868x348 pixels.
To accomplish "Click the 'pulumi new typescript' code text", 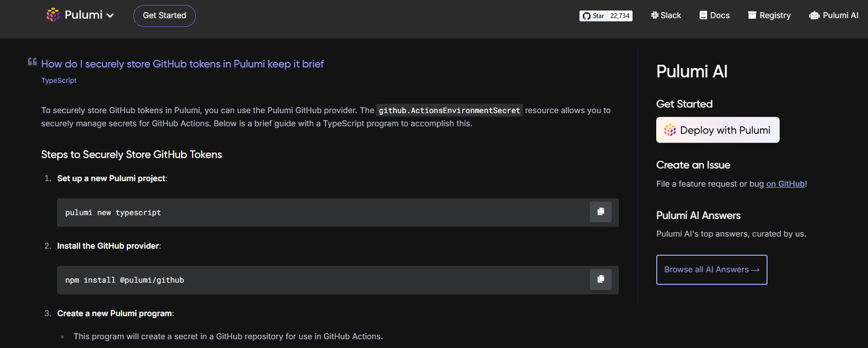I will point(113,212).
